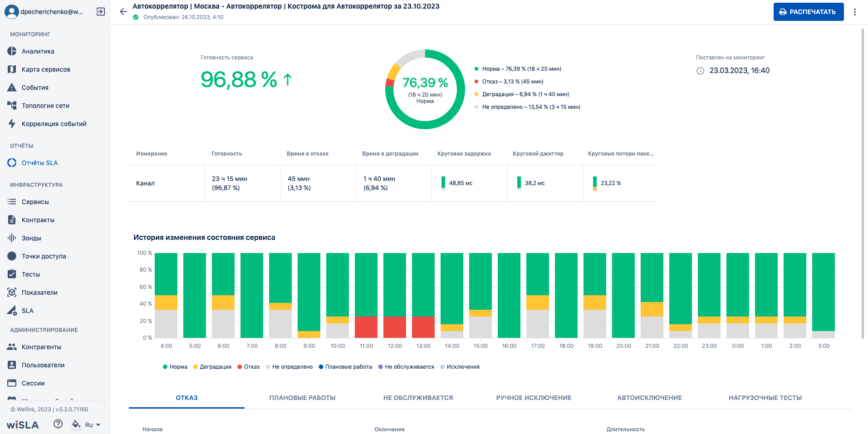Click the Канал row label

[x=145, y=183]
